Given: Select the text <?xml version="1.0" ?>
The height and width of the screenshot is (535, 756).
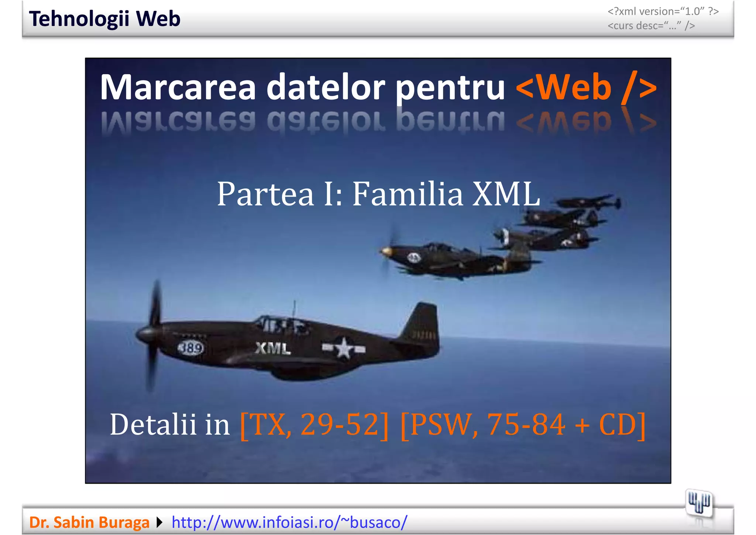Looking at the screenshot, I should pyautogui.click(x=663, y=11).
